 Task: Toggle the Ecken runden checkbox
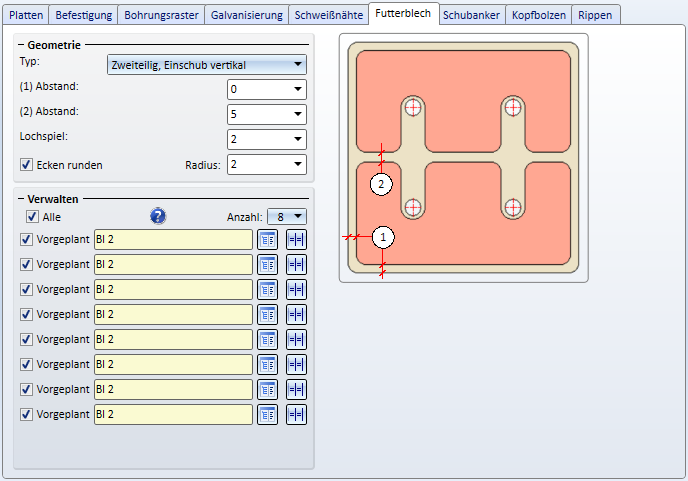coord(27,165)
